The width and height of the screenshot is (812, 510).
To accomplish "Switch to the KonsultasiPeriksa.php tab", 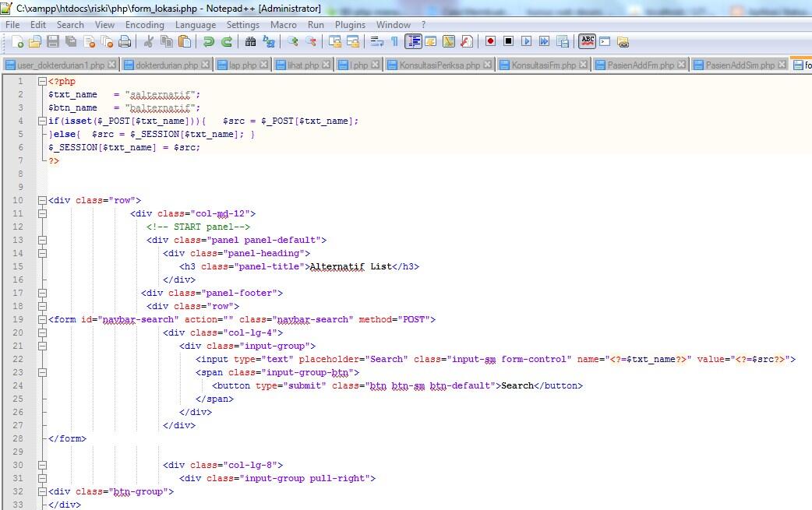I will point(440,65).
